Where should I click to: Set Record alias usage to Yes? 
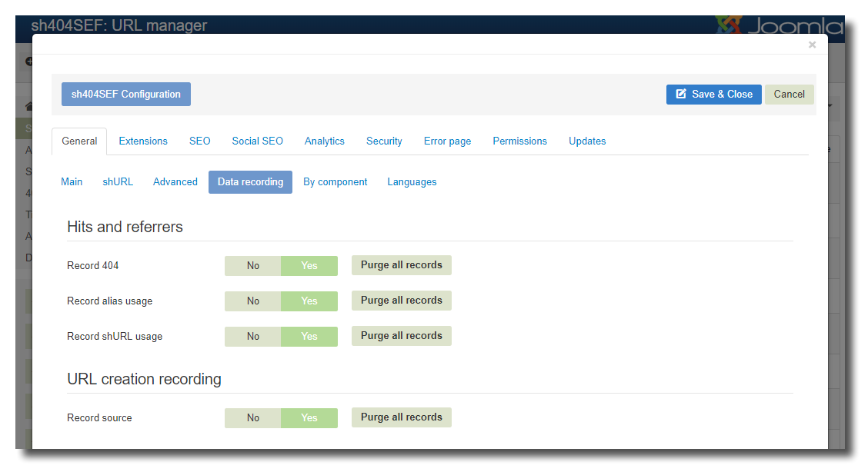309,301
